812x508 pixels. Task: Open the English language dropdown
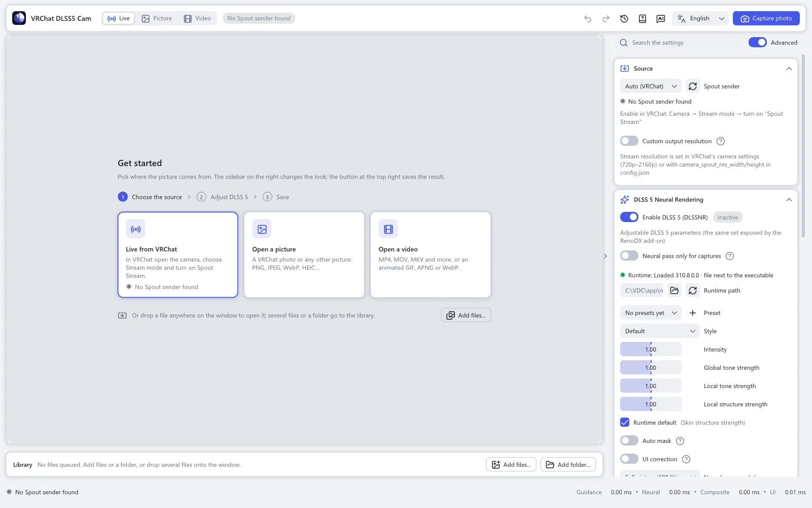(700, 19)
